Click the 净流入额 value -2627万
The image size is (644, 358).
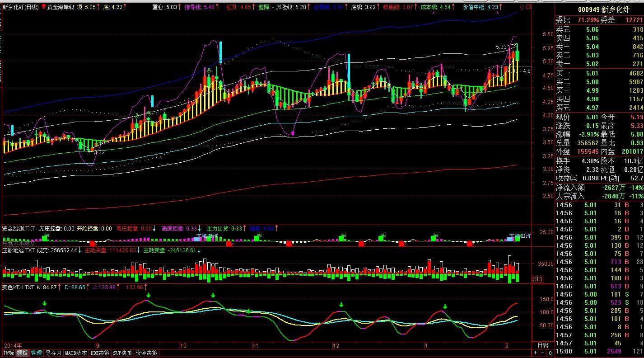(x=613, y=187)
